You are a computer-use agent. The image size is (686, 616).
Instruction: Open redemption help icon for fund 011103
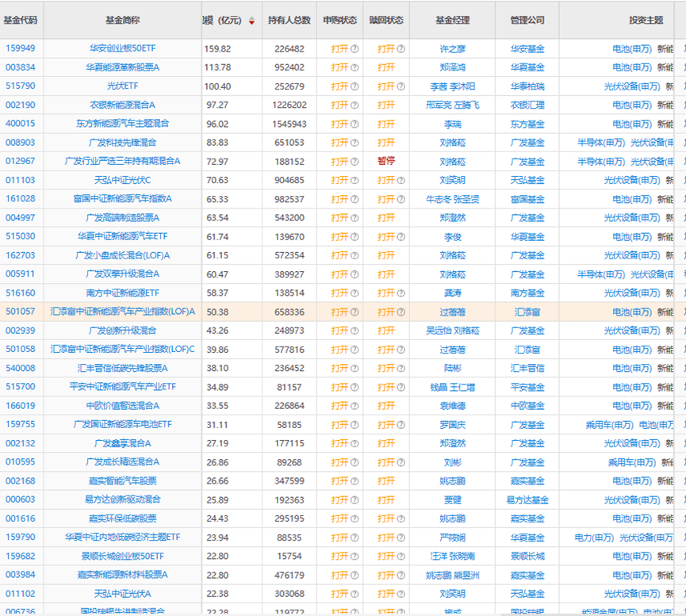[x=401, y=181]
